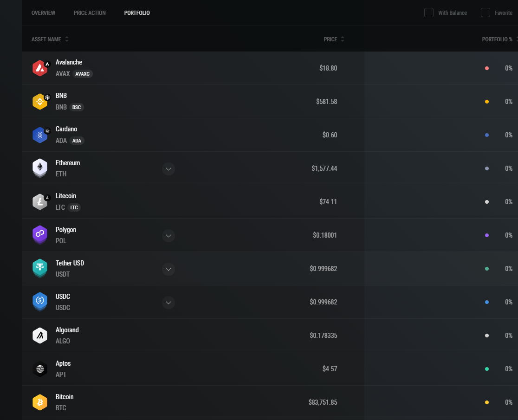Click the $4.57 Aptos price
The image size is (518, 420).
330,369
